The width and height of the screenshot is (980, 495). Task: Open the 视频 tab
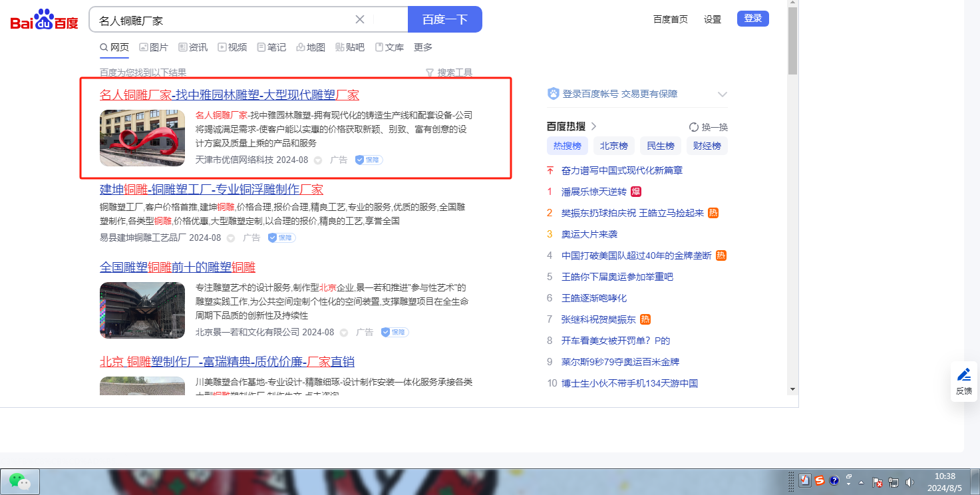point(232,47)
